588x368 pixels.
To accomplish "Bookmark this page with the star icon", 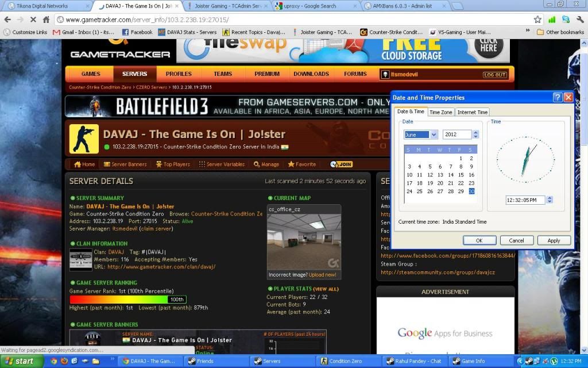I will (x=537, y=20).
